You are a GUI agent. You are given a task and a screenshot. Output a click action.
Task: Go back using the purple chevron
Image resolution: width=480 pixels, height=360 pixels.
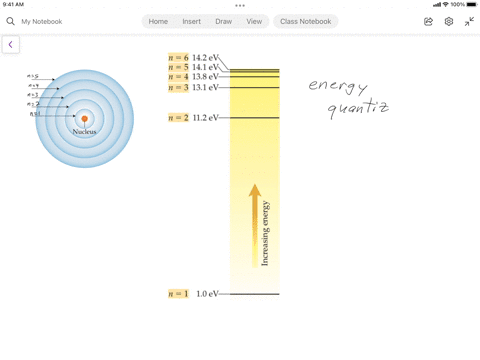point(11,45)
